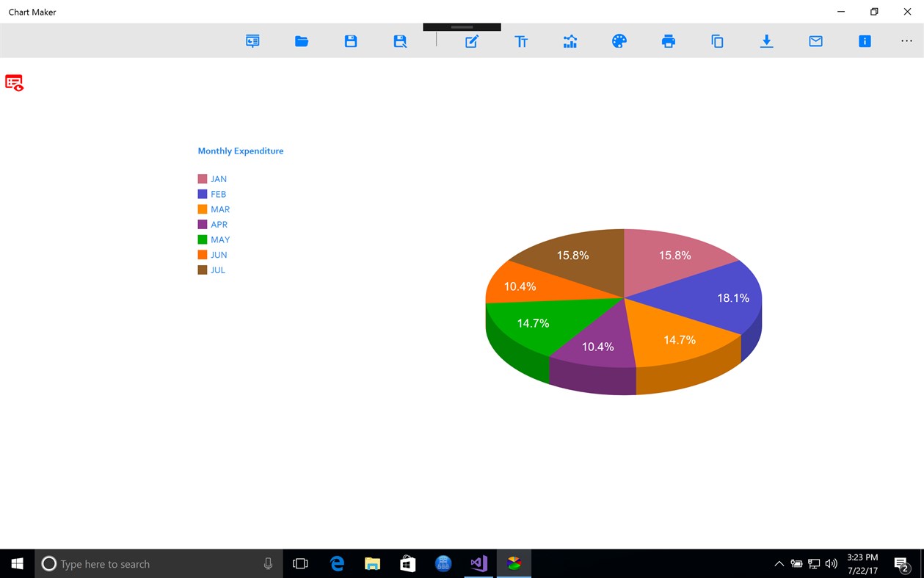Click the red delete chart icon
924x578 pixels.
click(14, 83)
